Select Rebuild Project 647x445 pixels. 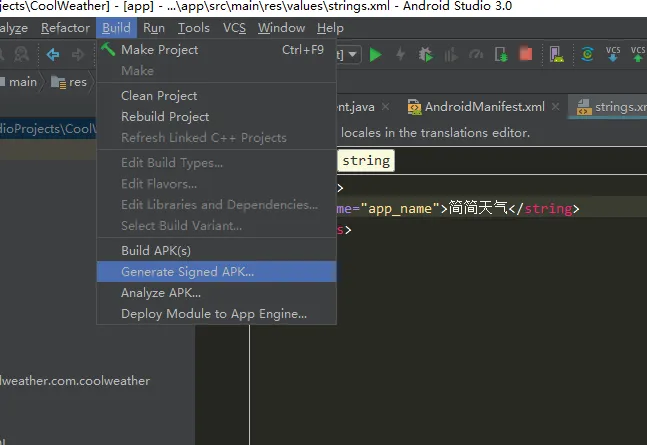pyautogui.click(x=217, y=117)
